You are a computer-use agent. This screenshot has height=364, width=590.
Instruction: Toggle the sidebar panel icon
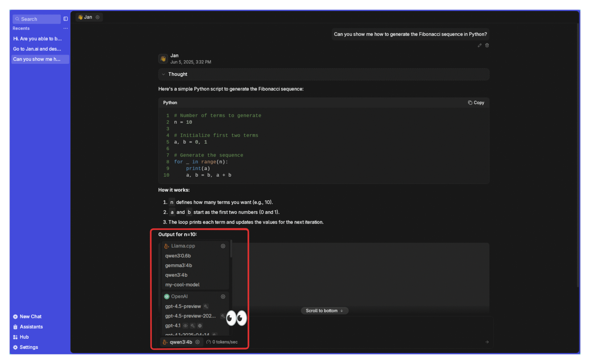[66, 19]
